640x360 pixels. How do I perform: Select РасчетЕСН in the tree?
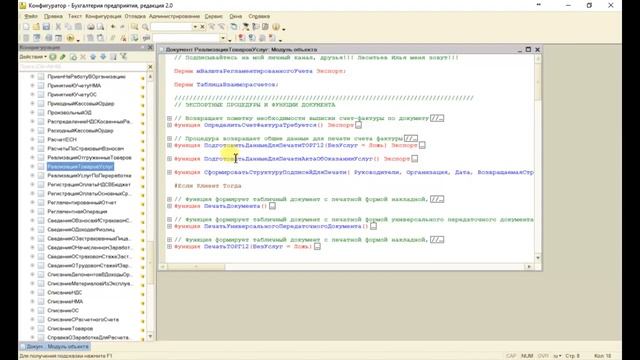62,140
